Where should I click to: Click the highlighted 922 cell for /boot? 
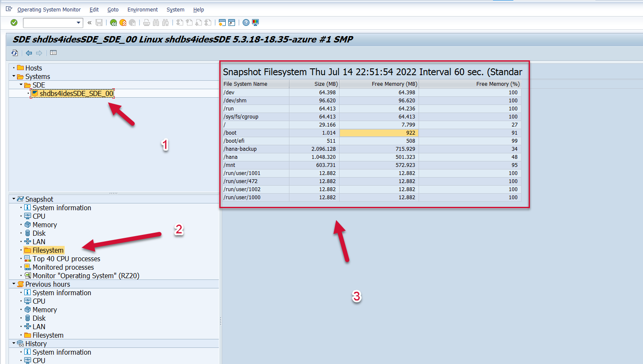tap(379, 133)
